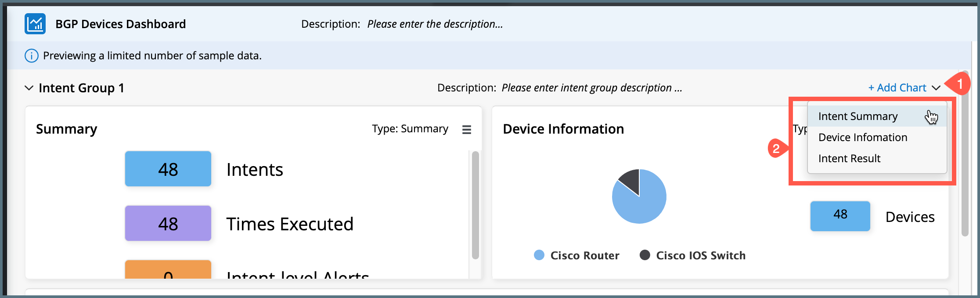Click the pie chart in Device Information
The width and height of the screenshot is (980, 298).
coord(639,196)
